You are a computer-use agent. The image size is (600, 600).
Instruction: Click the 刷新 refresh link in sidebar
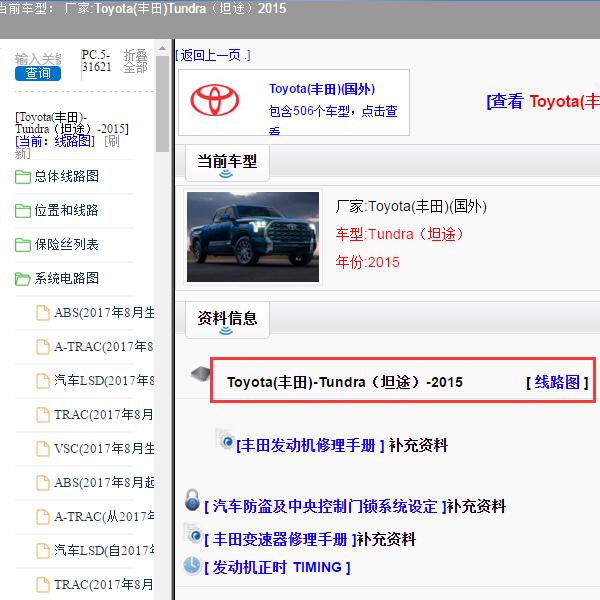pyautogui.click(x=67, y=147)
